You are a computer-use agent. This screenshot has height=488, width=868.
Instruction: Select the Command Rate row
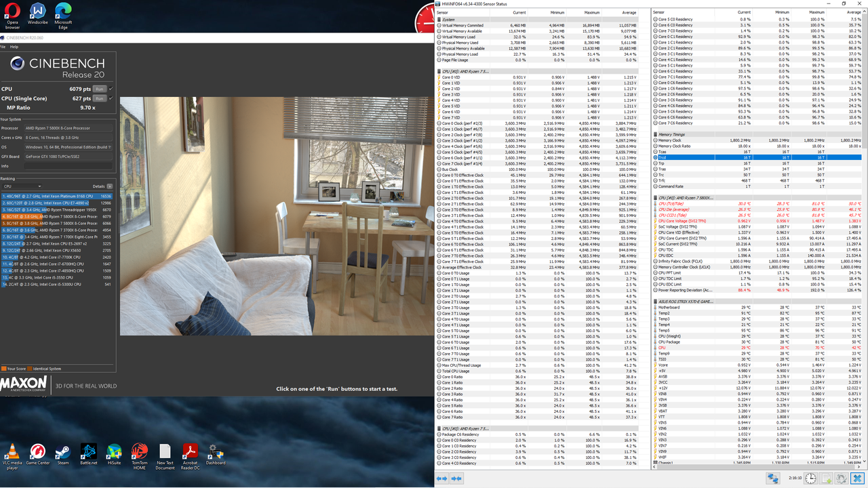(757, 186)
